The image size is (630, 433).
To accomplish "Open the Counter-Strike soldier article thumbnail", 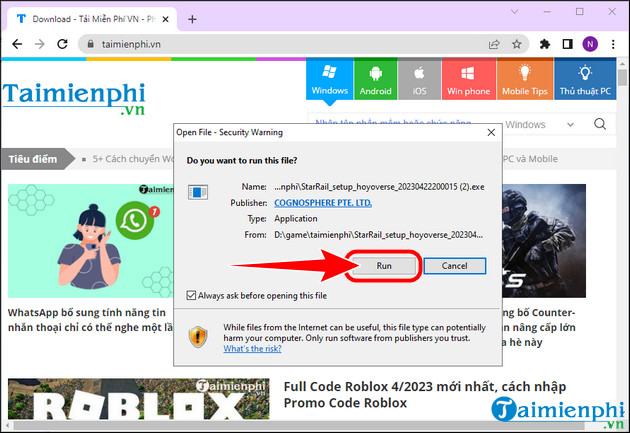I will point(544,241).
